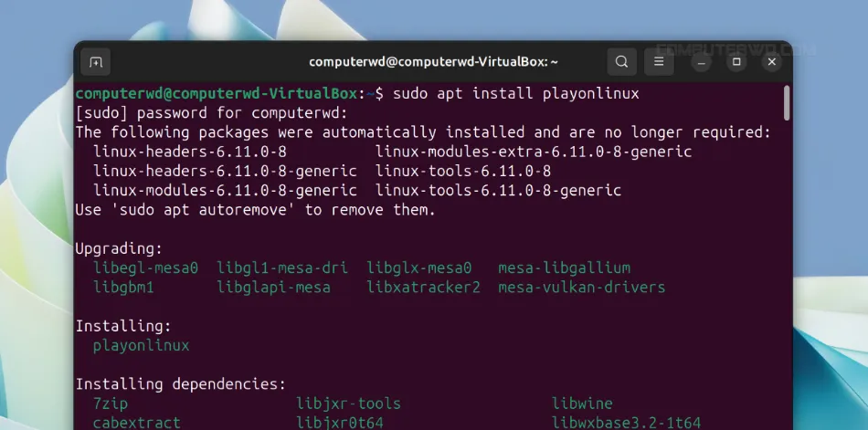Click the green prompt computerwd@computerwd-VirtualBox
This screenshot has width=868, height=430.
pos(217,93)
